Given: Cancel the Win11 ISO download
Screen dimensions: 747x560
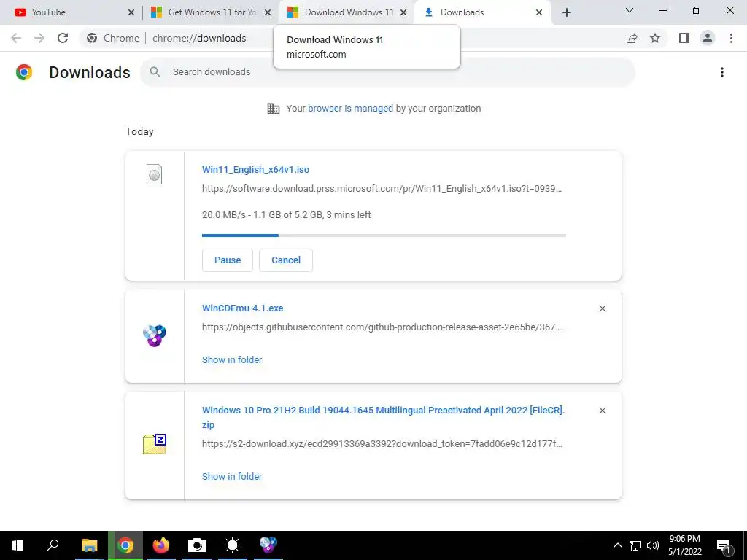Looking at the screenshot, I should coord(286,260).
